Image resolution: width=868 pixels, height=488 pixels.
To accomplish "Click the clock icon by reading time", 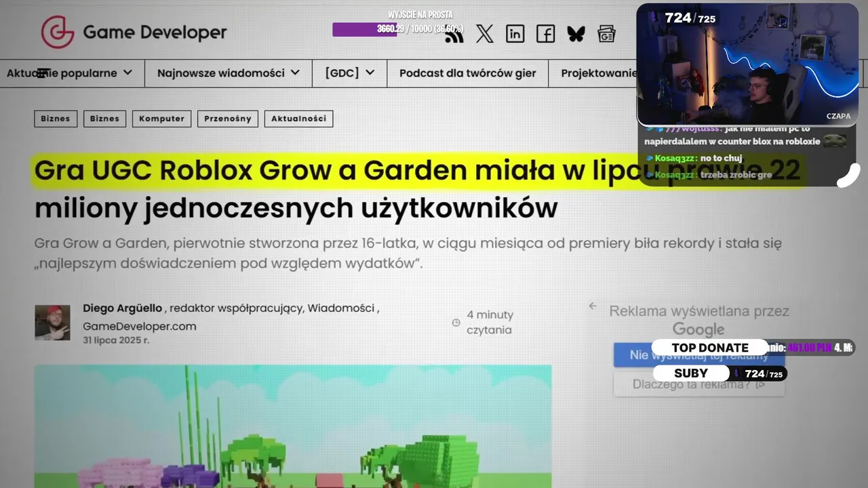I will click(x=456, y=323).
